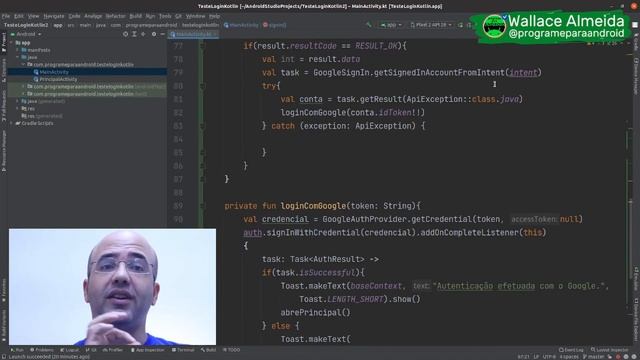Click the 4 spaces indent status item

(x=569, y=357)
